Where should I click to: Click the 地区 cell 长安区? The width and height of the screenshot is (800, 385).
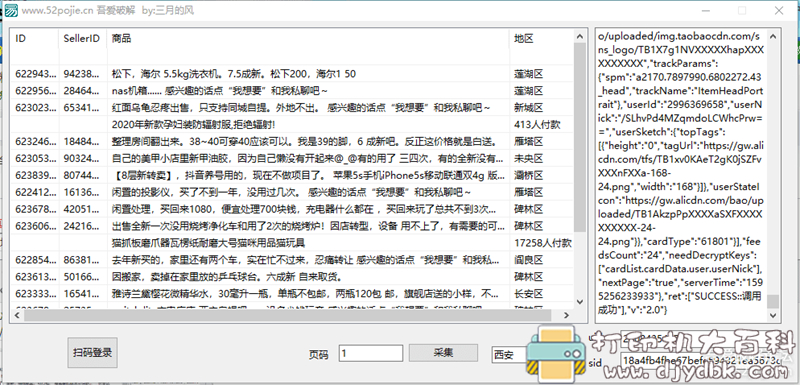pyautogui.click(x=528, y=293)
